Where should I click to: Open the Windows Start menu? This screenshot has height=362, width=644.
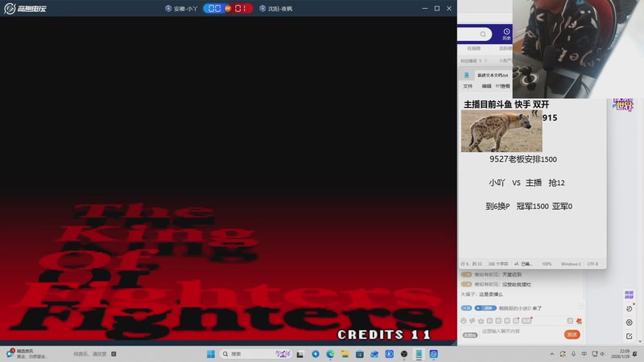[211, 354]
